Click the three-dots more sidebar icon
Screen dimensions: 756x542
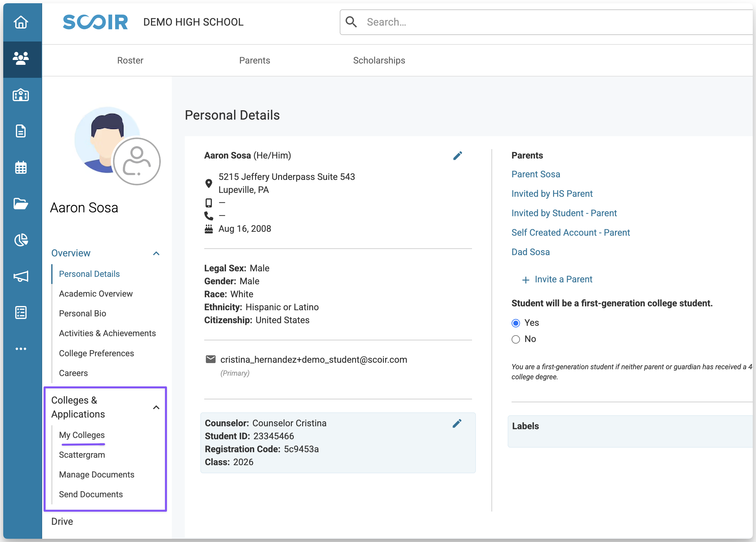coord(21,349)
